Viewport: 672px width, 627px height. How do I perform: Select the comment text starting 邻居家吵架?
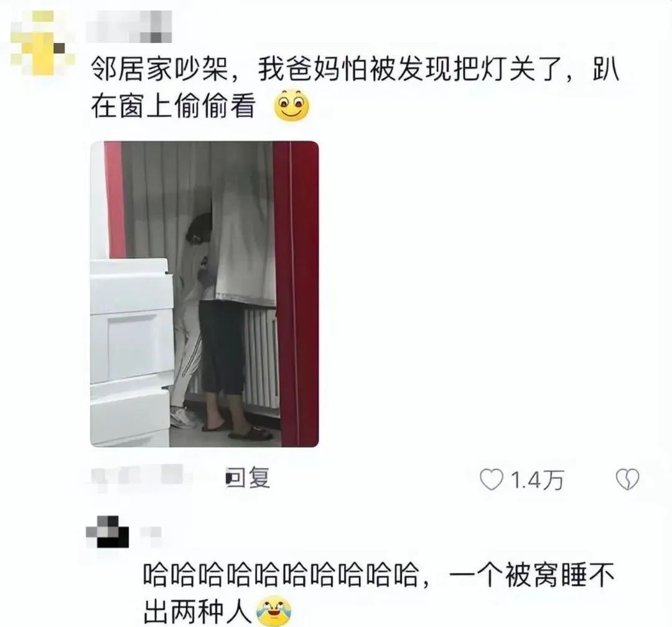[x=355, y=88]
